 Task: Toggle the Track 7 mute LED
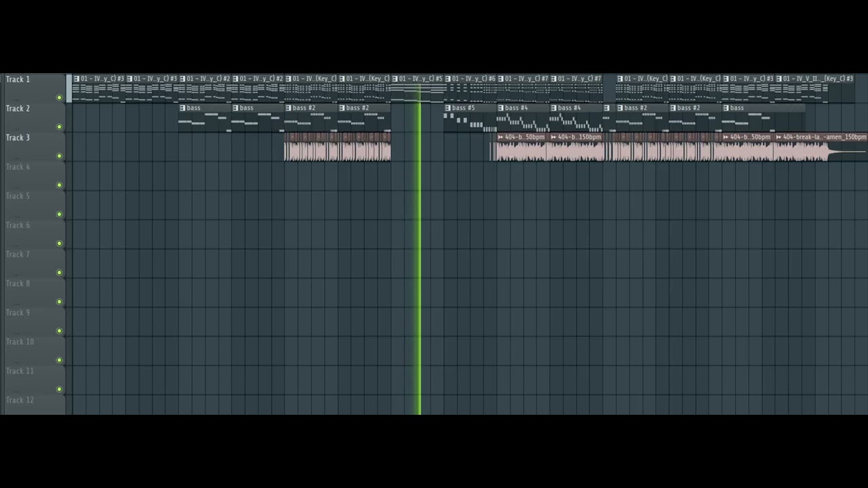[x=59, y=272]
